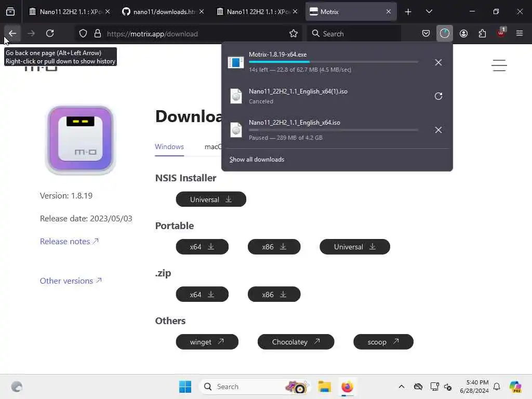Select the Windows platform tab

pyautogui.click(x=169, y=147)
